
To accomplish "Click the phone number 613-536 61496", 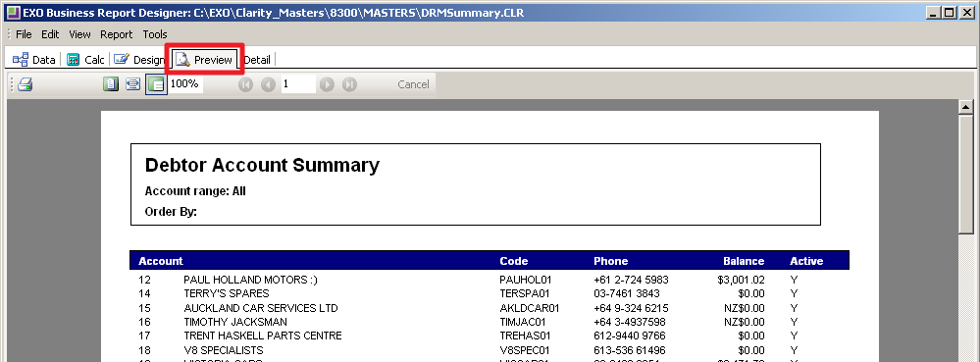I will pos(630,350).
